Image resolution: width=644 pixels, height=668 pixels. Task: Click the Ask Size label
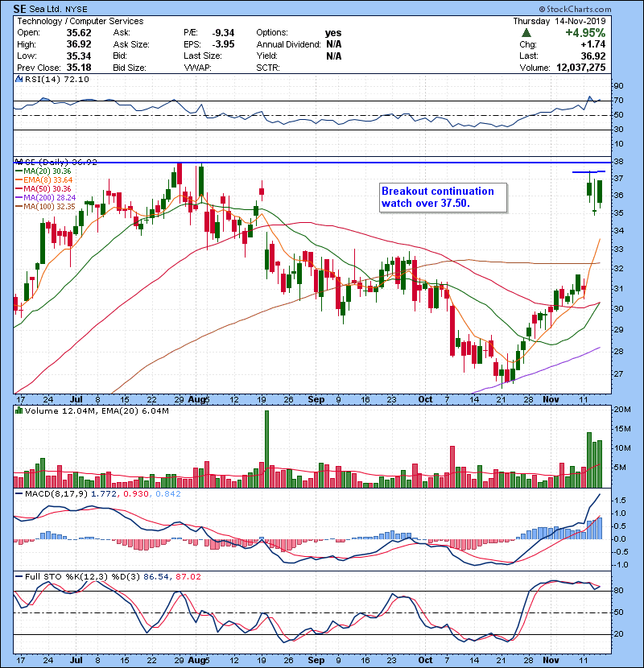[131, 44]
